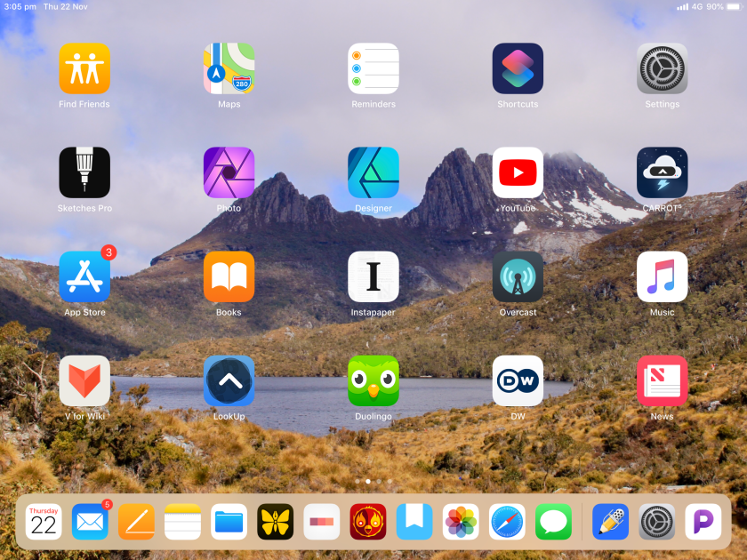Open the pink color-bar app in dock
The height and width of the screenshot is (560, 747).
coord(322,522)
